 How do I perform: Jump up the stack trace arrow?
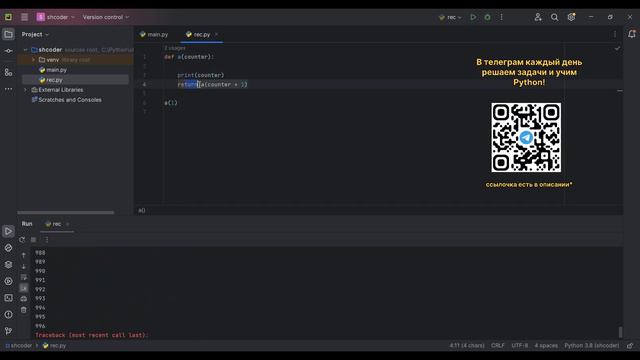[x=24, y=256]
